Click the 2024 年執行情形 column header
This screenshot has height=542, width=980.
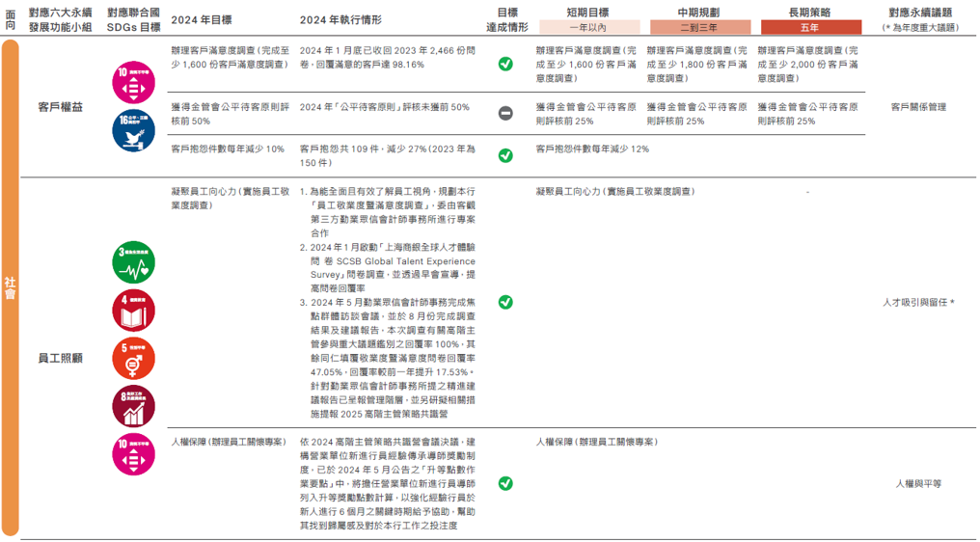(340, 20)
